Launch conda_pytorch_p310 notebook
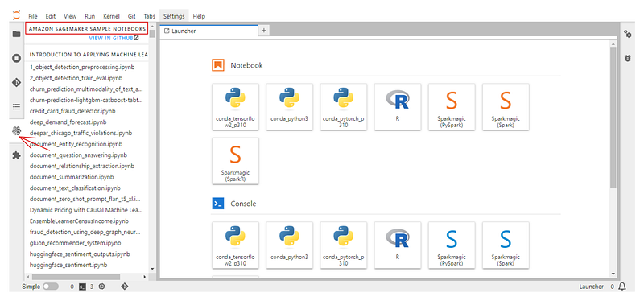 tap(344, 107)
